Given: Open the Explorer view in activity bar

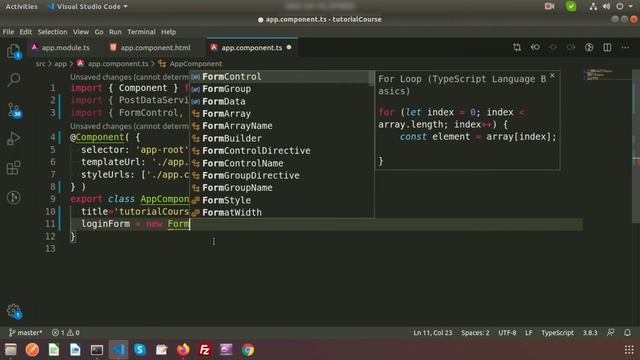Looking at the screenshot, I should (x=13, y=51).
